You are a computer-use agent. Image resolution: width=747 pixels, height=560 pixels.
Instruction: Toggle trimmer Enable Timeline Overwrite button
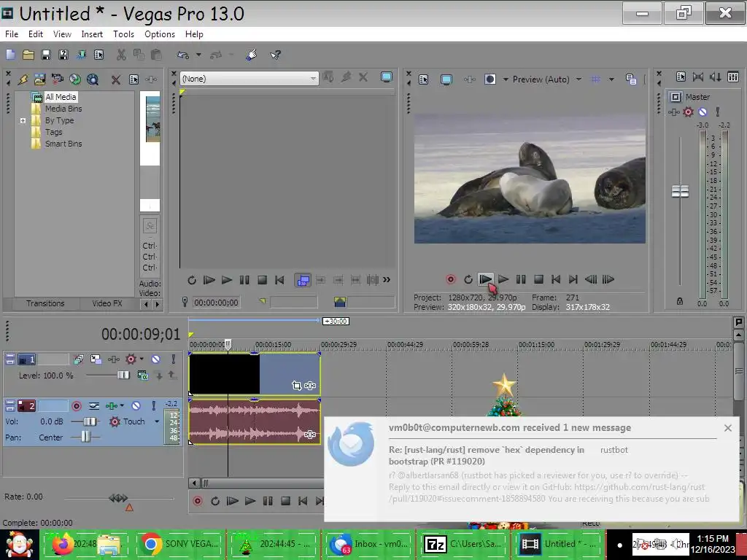303,280
